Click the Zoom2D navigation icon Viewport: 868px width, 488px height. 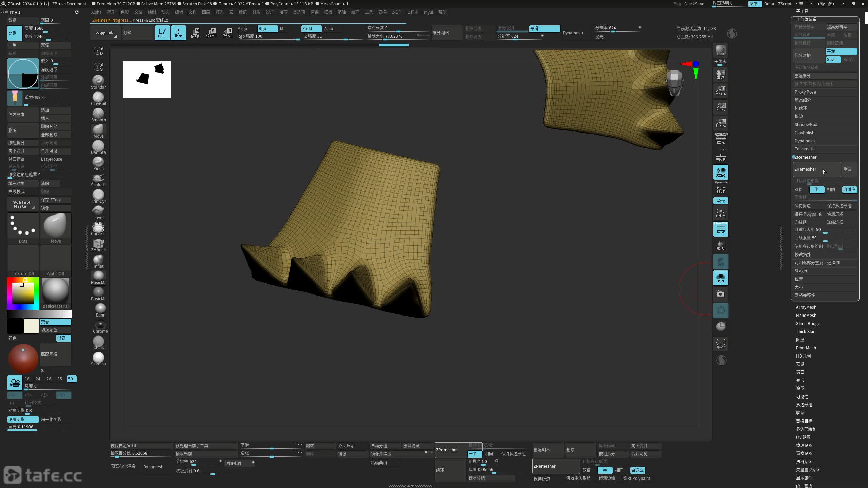[x=721, y=90]
